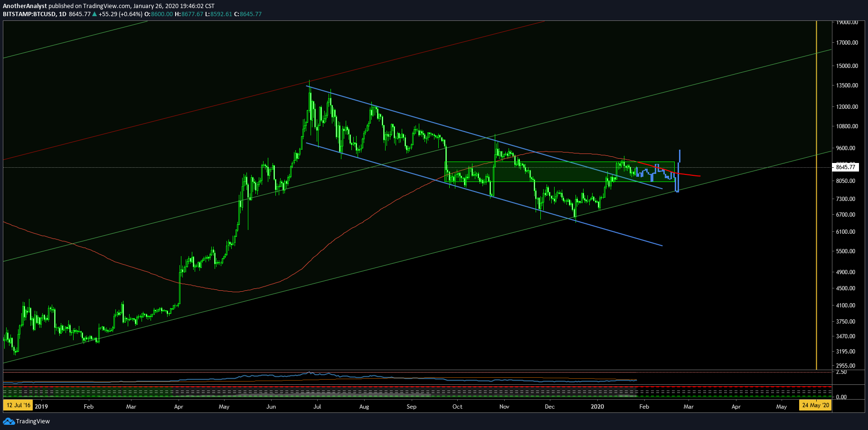Click the 15000.00 price axis label
Viewport: 868px width, 430px height.
click(x=847, y=66)
